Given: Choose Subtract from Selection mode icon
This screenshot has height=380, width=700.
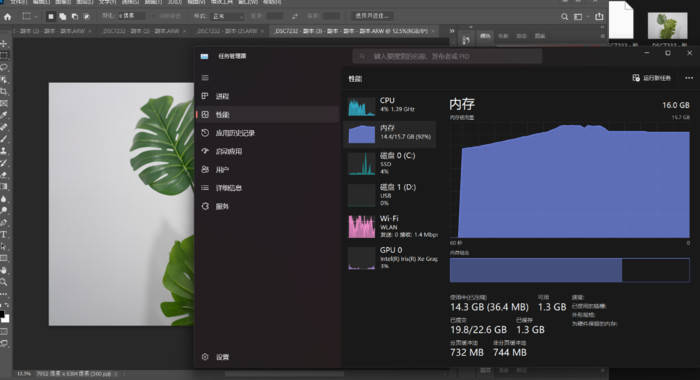Looking at the screenshot, I should (75, 17).
